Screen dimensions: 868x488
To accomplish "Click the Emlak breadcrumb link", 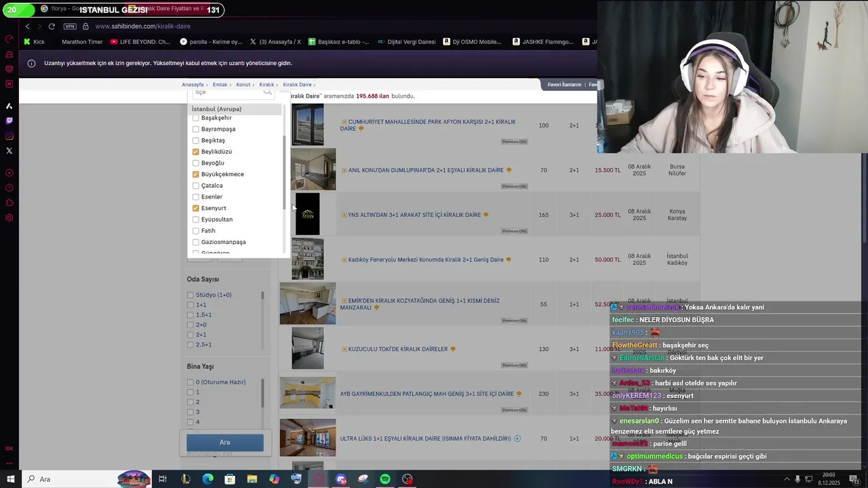I will (220, 85).
